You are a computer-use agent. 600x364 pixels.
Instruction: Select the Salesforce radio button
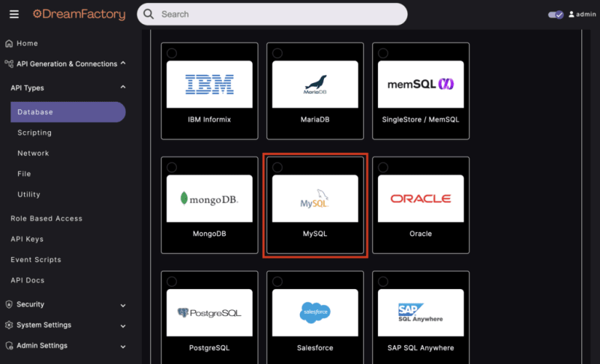(x=277, y=282)
